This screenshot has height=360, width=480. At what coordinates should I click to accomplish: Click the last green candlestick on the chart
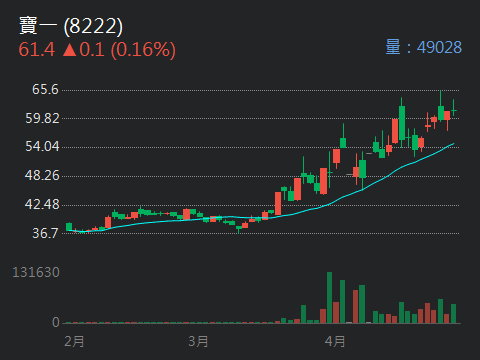(453, 108)
